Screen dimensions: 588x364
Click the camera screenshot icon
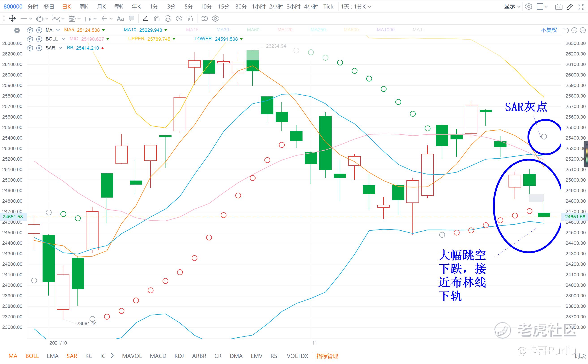559,7
